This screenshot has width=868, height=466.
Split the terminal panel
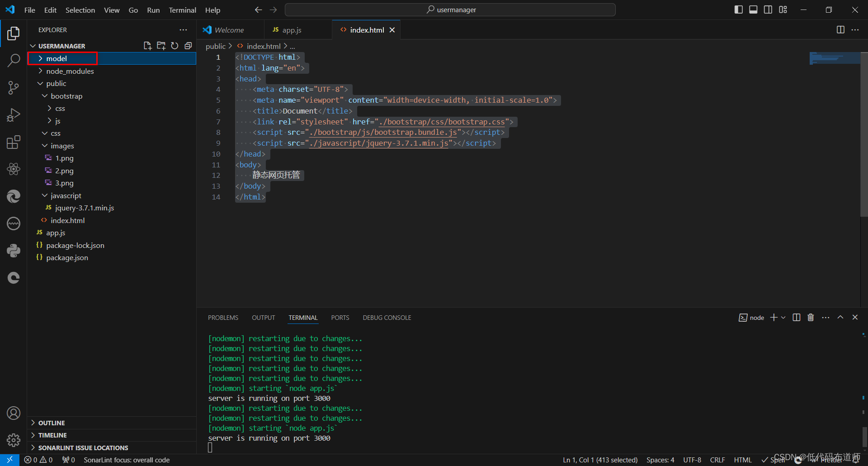pyautogui.click(x=797, y=318)
